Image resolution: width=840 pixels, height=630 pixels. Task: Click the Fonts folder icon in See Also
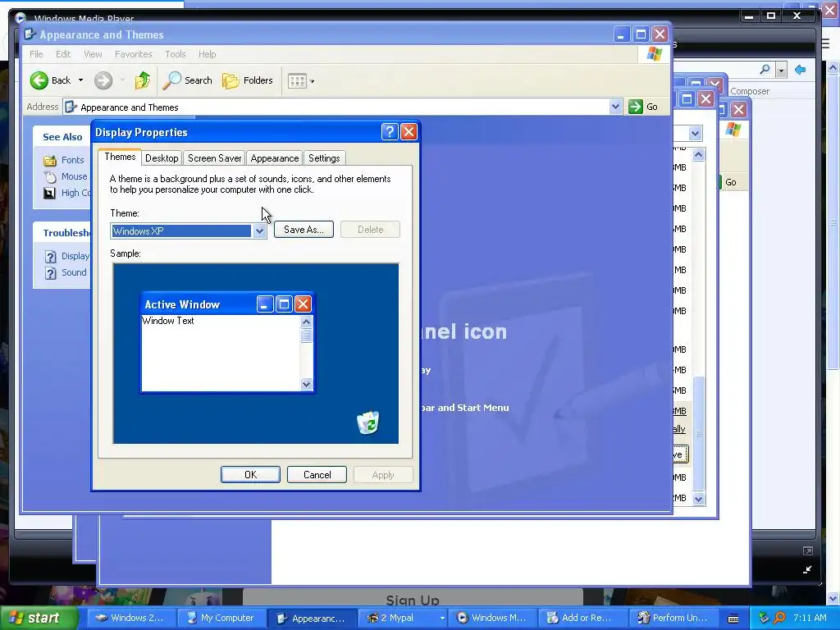[50, 160]
